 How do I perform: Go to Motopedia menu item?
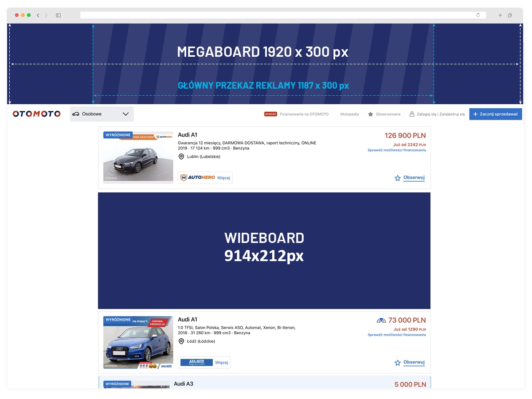click(349, 114)
